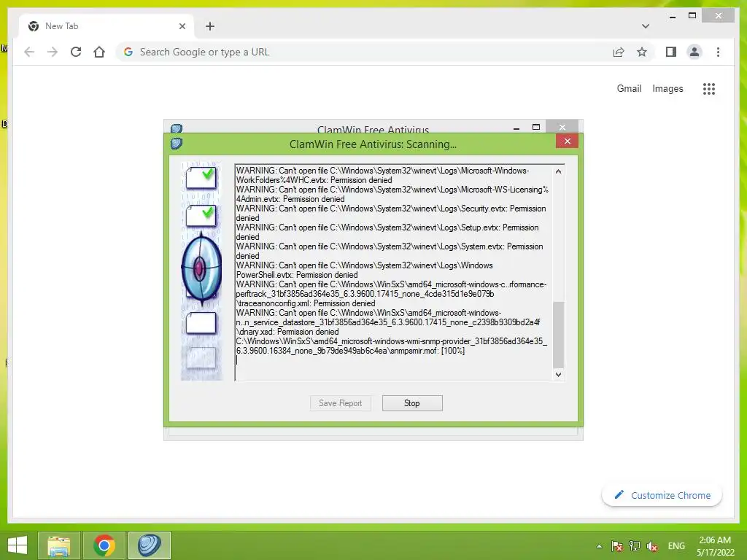The width and height of the screenshot is (747, 560).
Task: Close the ClamWin Scanning dialog
Action: point(567,141)
